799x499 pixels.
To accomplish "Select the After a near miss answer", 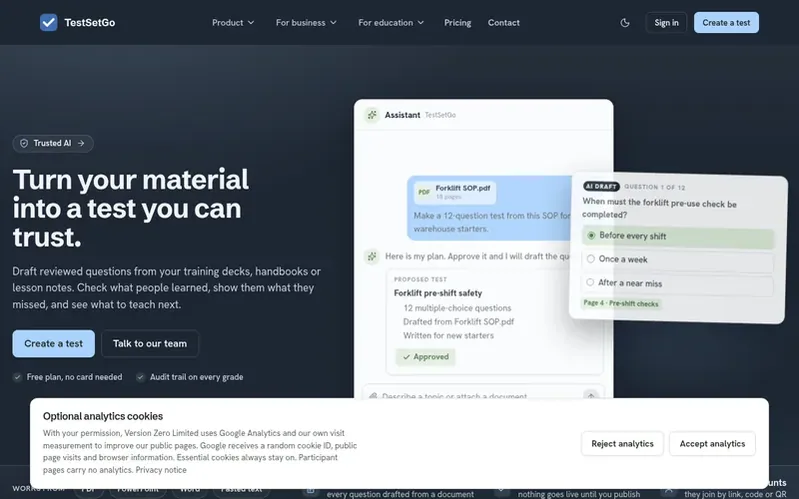I will 678,284.
